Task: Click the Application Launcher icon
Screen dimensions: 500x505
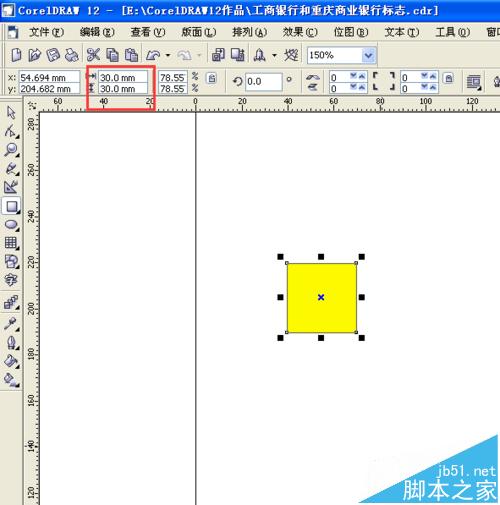Action: 260,55
